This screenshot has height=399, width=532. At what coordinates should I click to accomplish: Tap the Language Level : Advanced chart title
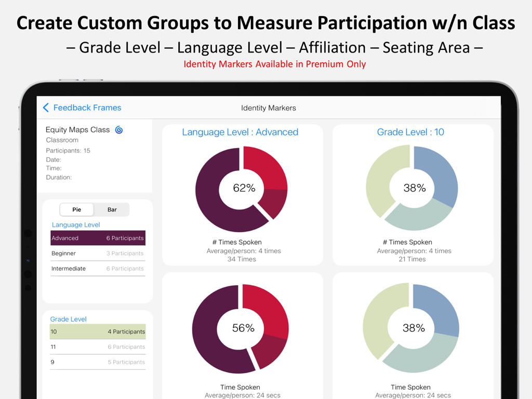(240, 132)
